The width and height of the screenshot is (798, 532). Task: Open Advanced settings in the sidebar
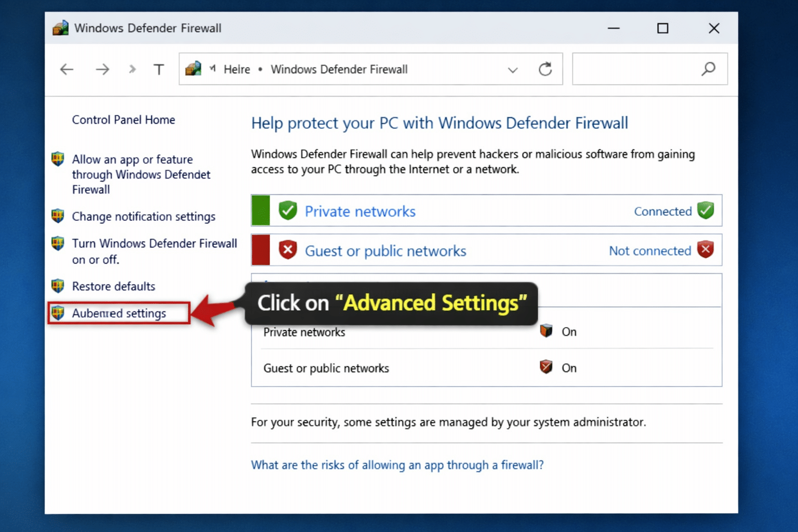pyautogui.click(x=119, y=313)
